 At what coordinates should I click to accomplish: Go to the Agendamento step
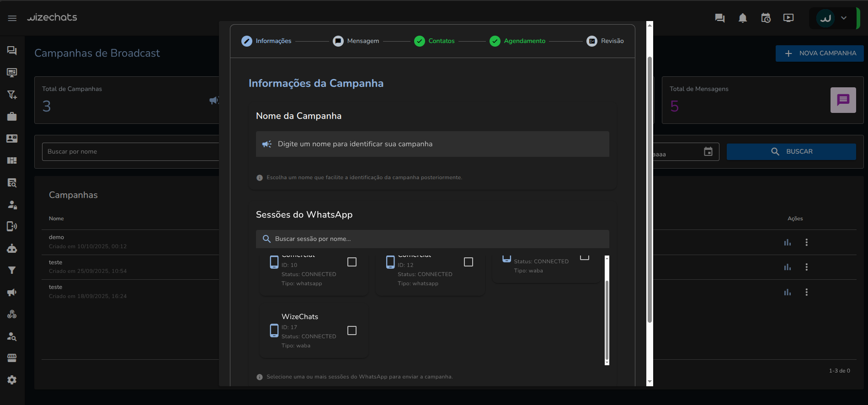pos(517,41)
